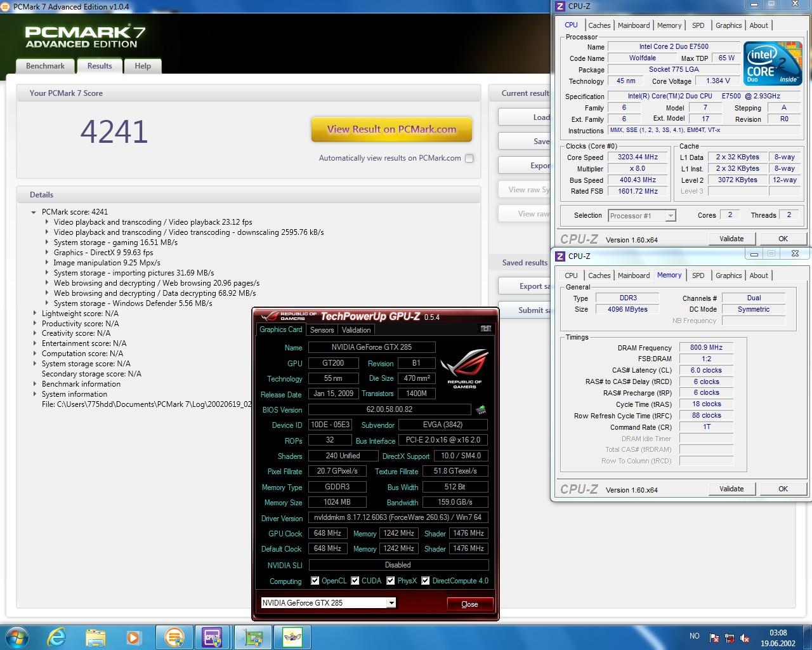
Task: Click the PCMark 7 title bar app icon
Action: coord(6,6)
